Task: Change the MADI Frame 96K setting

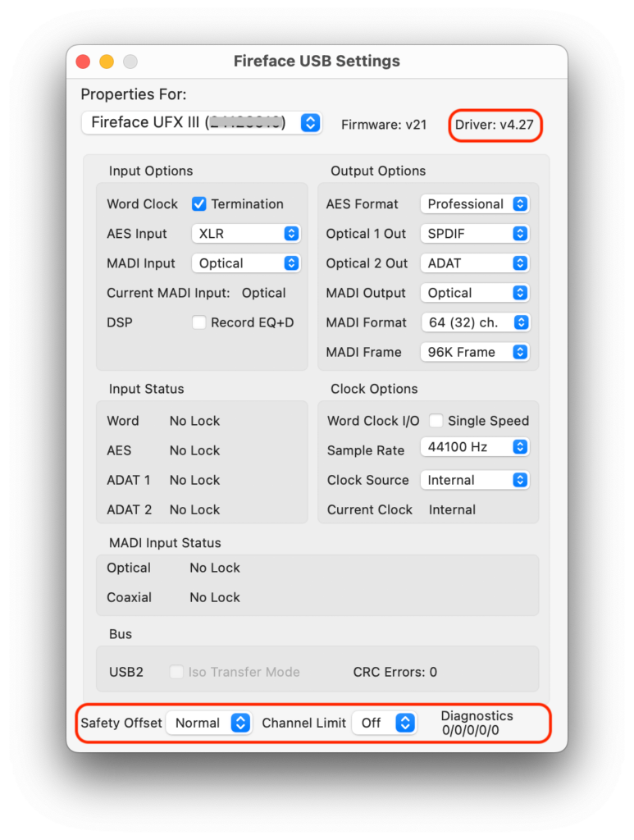Action: coord(475,352)
